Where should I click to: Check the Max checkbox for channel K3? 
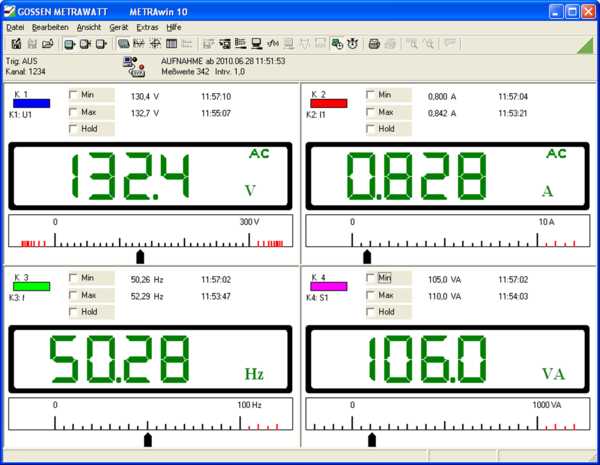(74, 295)
